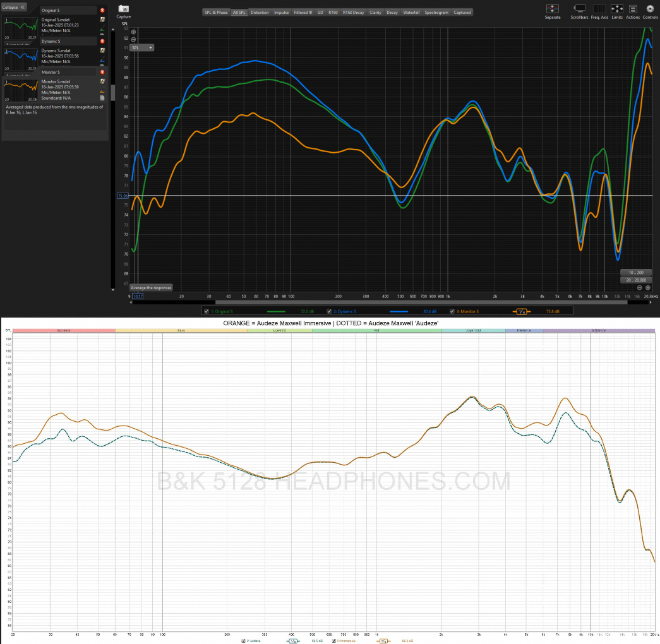This screenshot has width=660, height=644.
Task: Open the Waterfall tab
Action: [x=411, y=13]
